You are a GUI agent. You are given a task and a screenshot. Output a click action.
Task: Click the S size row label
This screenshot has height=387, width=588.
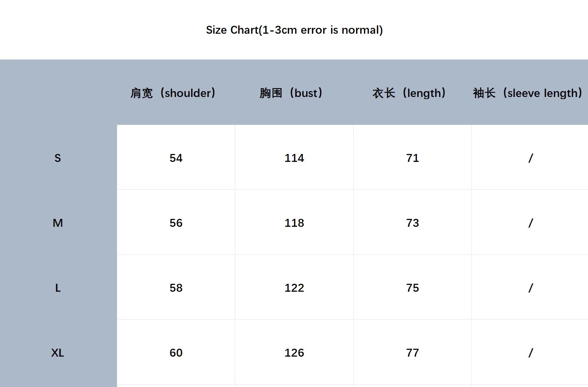pyautogui.click(x=58, y=158)
